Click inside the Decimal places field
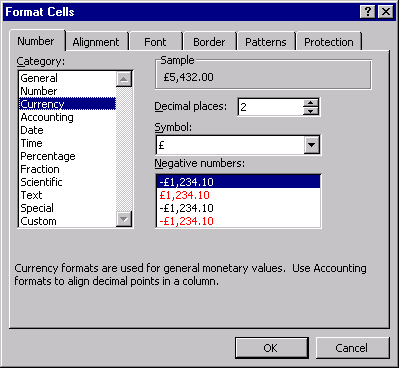 pos(271,107)
